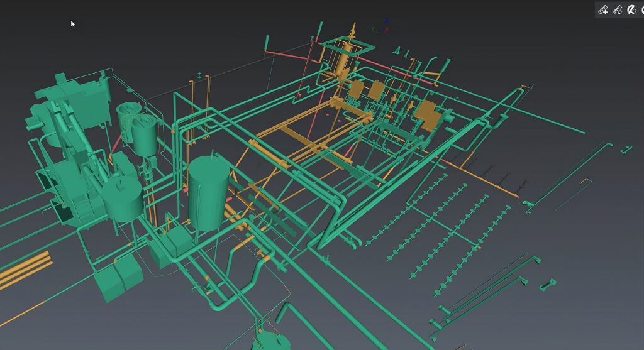This screenshot has height=350, width=644.
Task: Click the erase measurement ruler icon
Action: coord(617,9)
